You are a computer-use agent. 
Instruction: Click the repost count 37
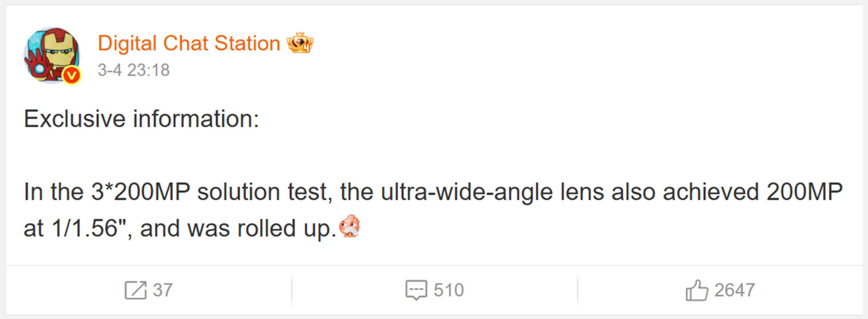click(x=163, y=290)
